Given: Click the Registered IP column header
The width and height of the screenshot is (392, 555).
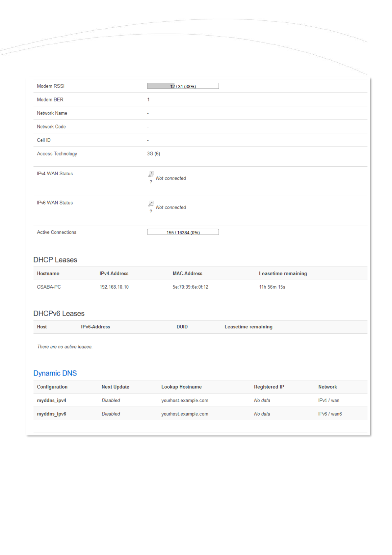Looking at the screenshot, I should 269,387.
